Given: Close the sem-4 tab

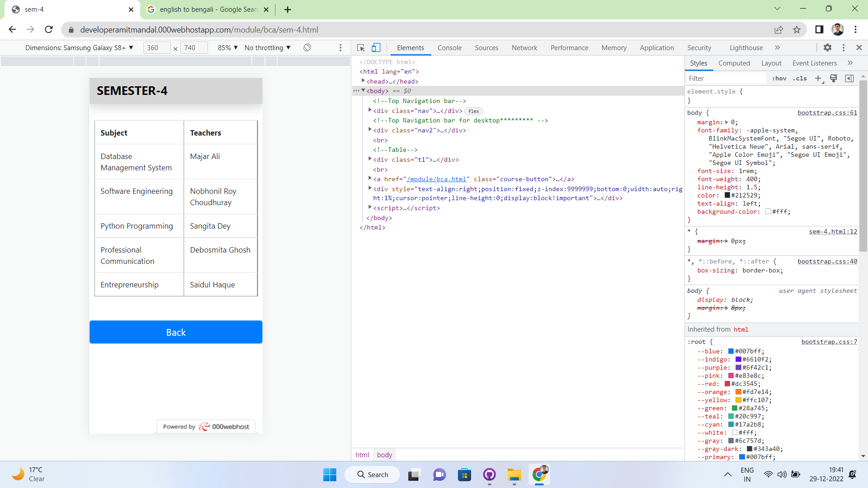Looking at the screenshot, I should pos(131,9).
